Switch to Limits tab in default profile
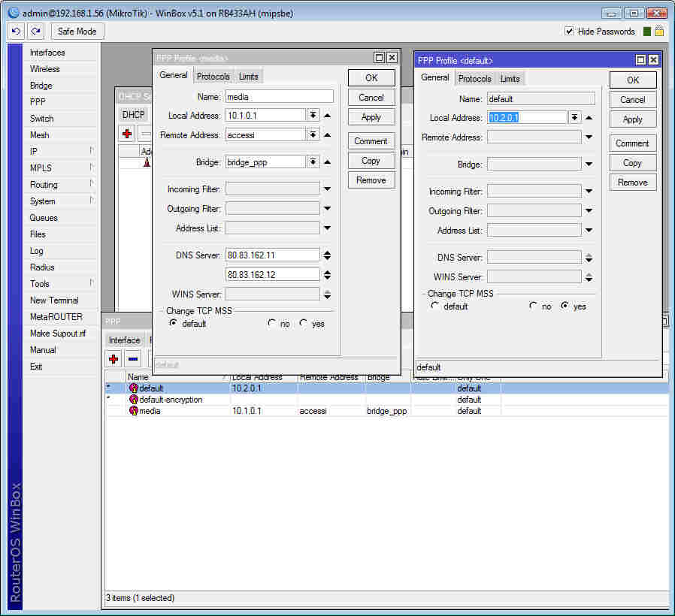This screenshot has width=675, height=616. click(510, 79)
